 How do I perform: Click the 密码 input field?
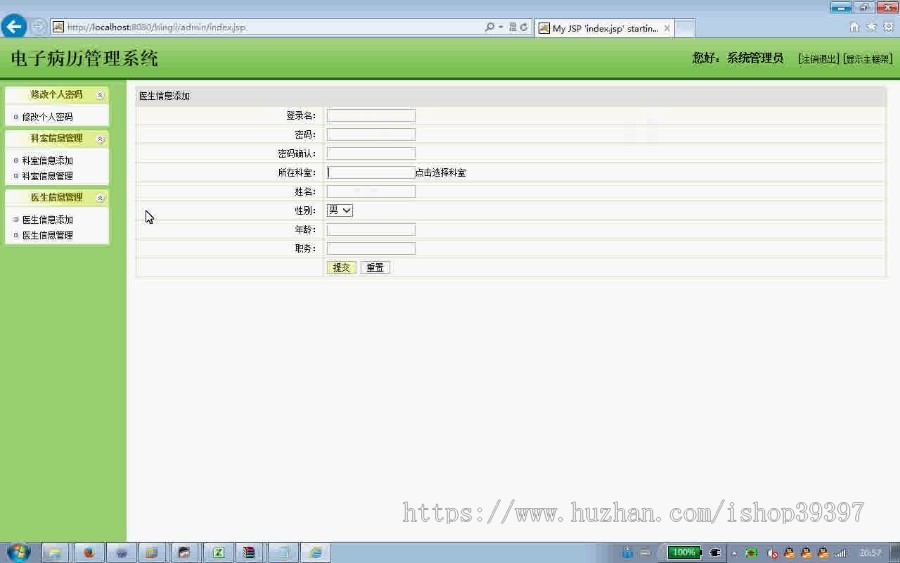pos(371,134)
